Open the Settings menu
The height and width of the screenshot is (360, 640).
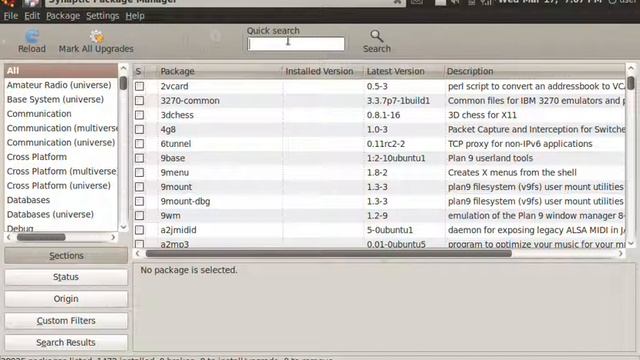tap(102, 16)
